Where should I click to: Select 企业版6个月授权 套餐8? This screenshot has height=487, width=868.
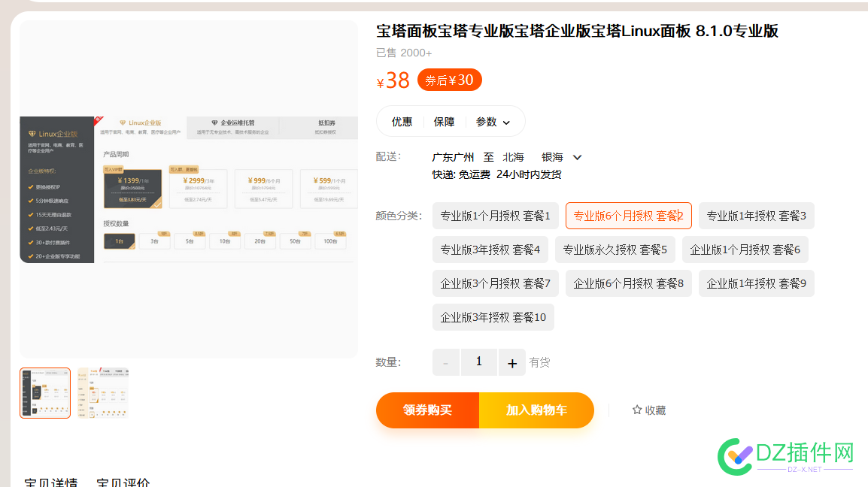628,283
